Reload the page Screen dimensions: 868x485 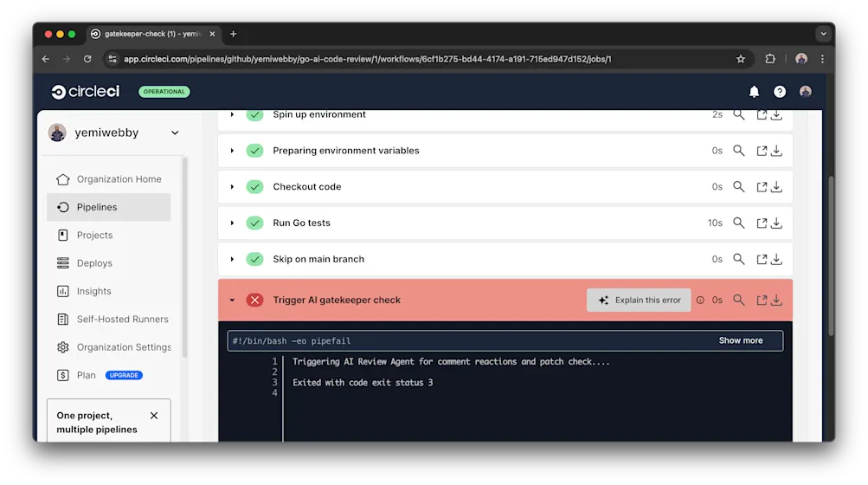point(87,59)
